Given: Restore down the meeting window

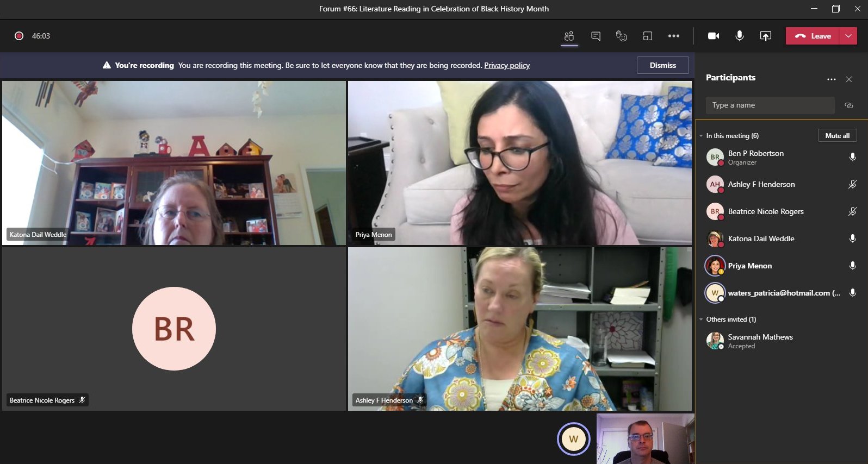Looking at the screenshot, I should [836, 9].
